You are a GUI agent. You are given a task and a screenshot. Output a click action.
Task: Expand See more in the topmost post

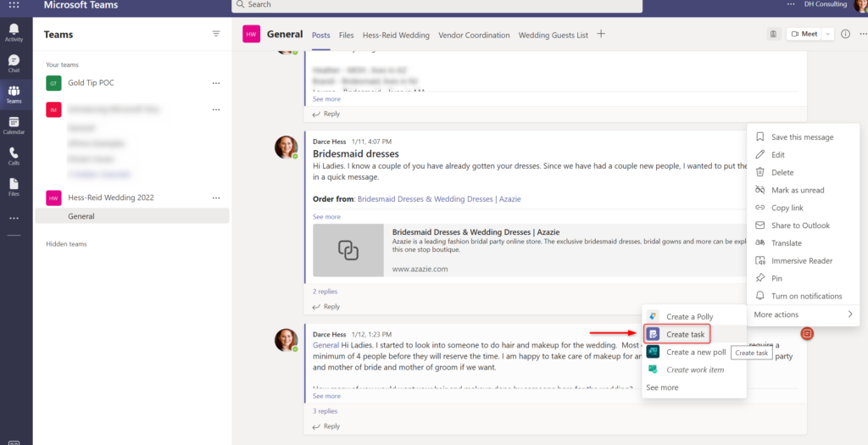[326, 99]
